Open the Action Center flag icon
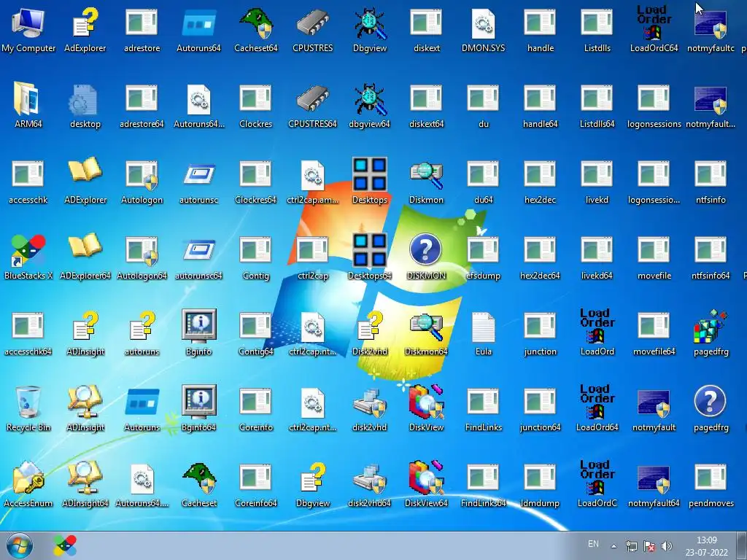747x560 pixels. point(649,546)
